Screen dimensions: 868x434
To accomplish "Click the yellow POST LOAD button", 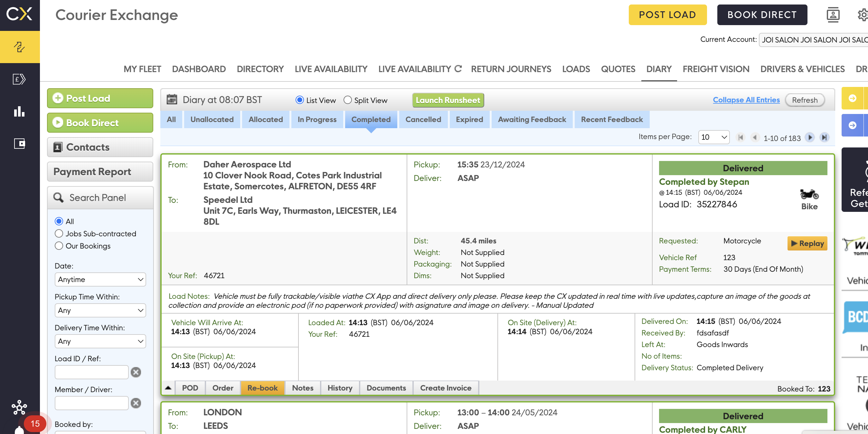I will coord(667,15).
